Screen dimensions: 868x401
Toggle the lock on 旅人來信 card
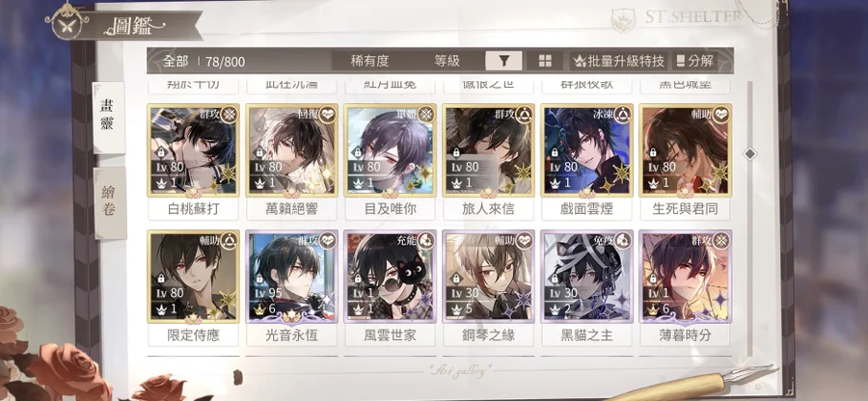click(456, 152)
